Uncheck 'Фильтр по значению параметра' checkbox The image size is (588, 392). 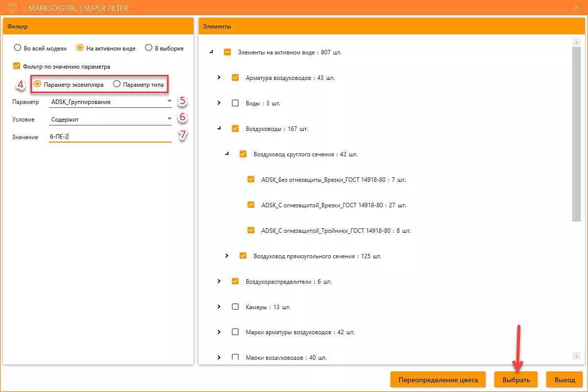tap(17, 66)
